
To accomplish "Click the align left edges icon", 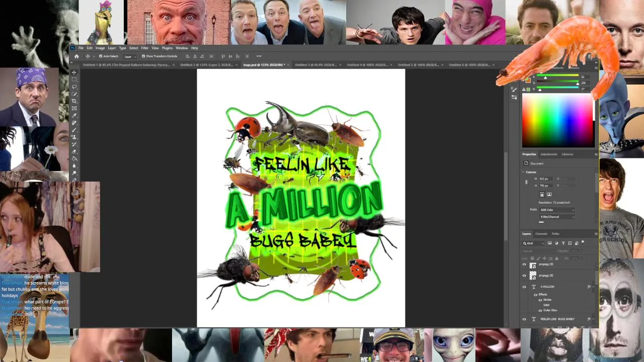I will (188, 56).
